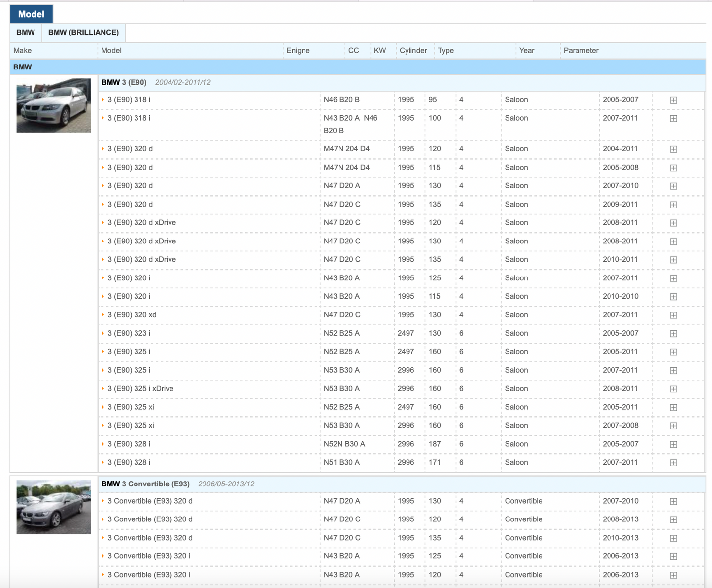Click plus icon for 323 i row
Screen dimensions: 712x588
pyautogui.click(x=673, y=334)
